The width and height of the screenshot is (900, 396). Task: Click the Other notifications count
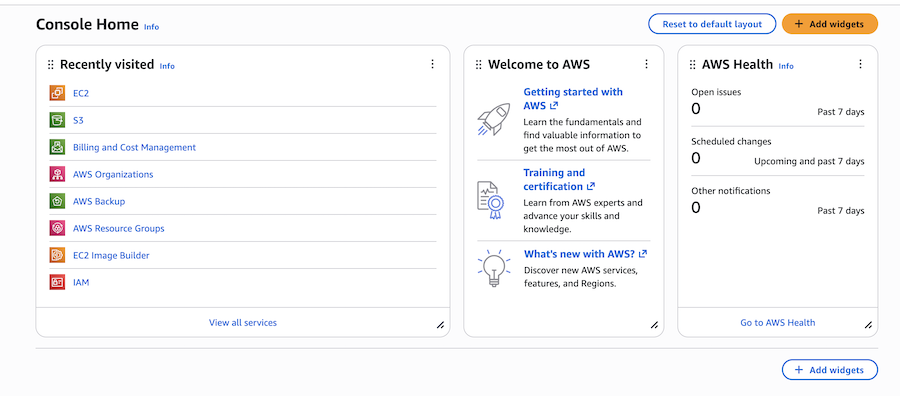tap(696, 207)
